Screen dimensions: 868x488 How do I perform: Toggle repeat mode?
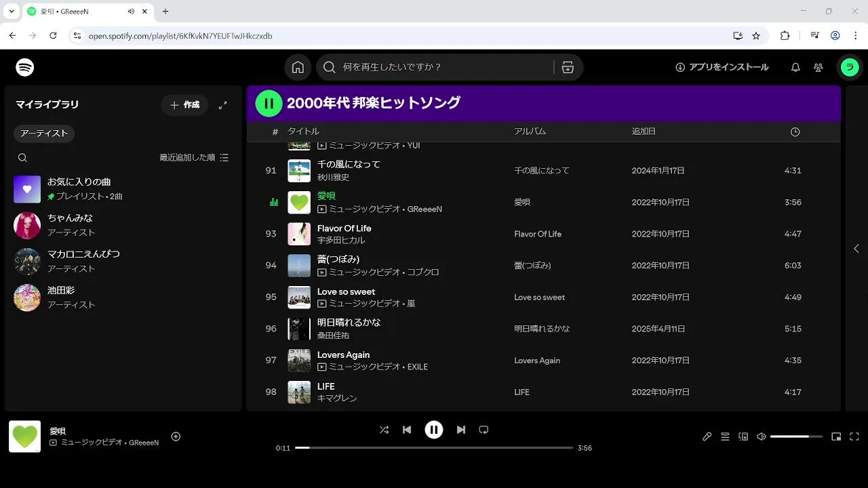pos(484,430)
